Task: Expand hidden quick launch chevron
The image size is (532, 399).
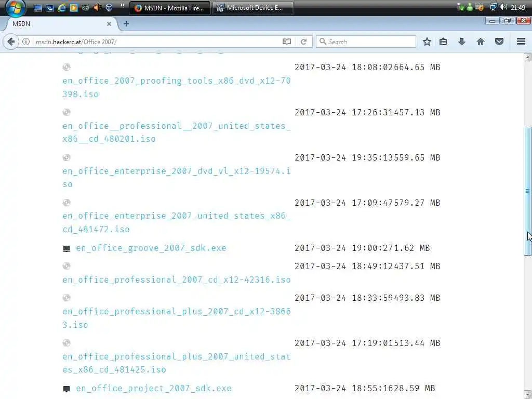Action: point(123,5)
